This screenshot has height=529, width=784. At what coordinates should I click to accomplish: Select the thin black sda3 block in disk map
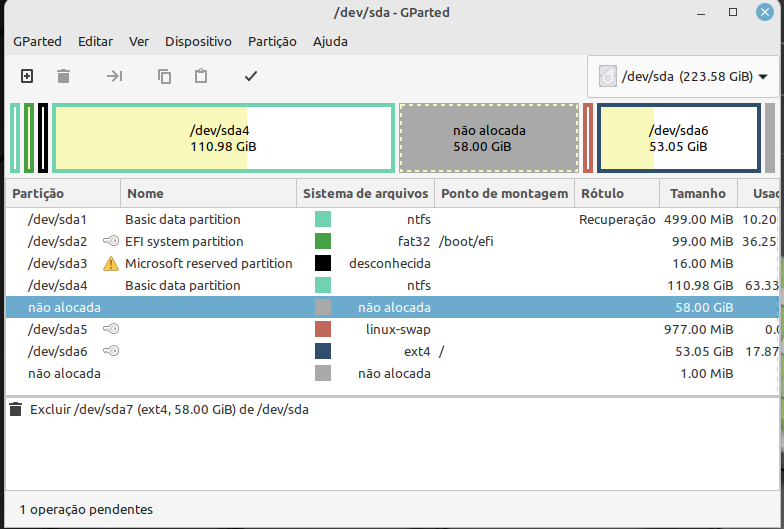coord(43,138)
